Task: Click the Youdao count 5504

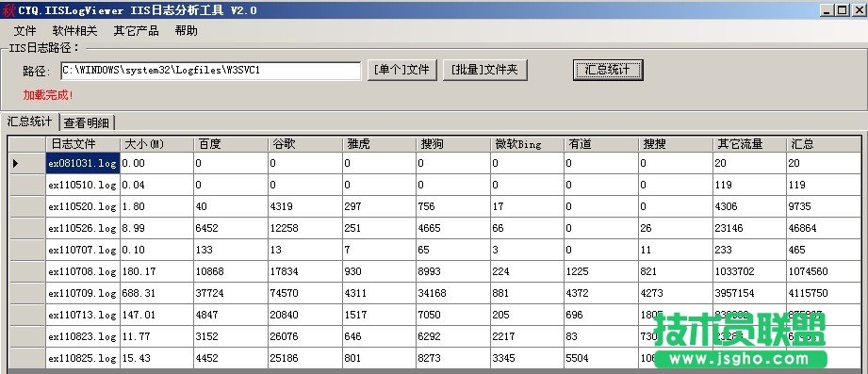Action: 601,358
